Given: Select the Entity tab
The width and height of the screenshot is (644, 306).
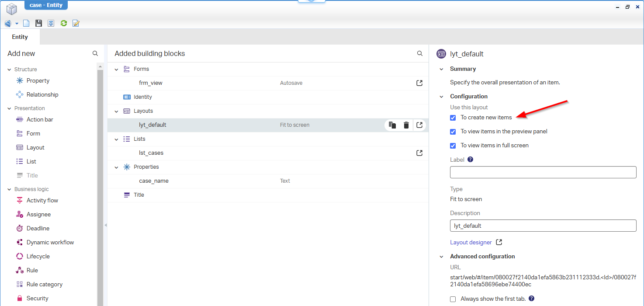Looking at the screenshot, I should 20,37.
